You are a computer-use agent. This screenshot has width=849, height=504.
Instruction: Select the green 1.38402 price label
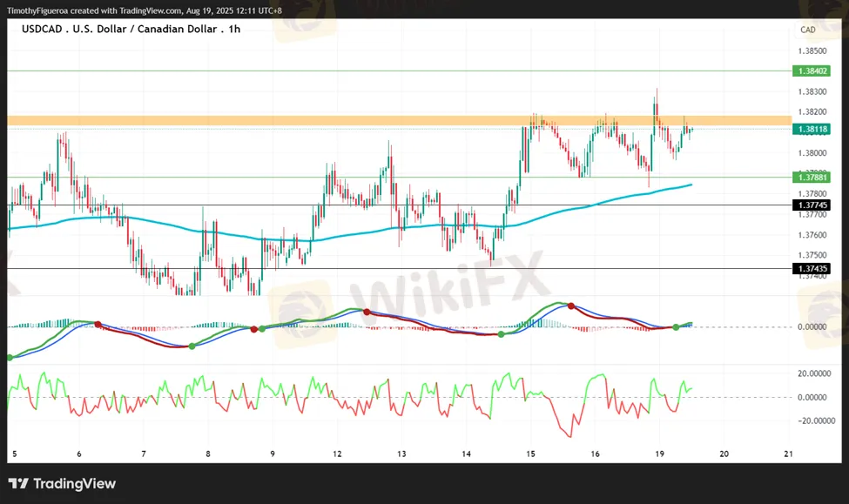click(x=811, y=71)
